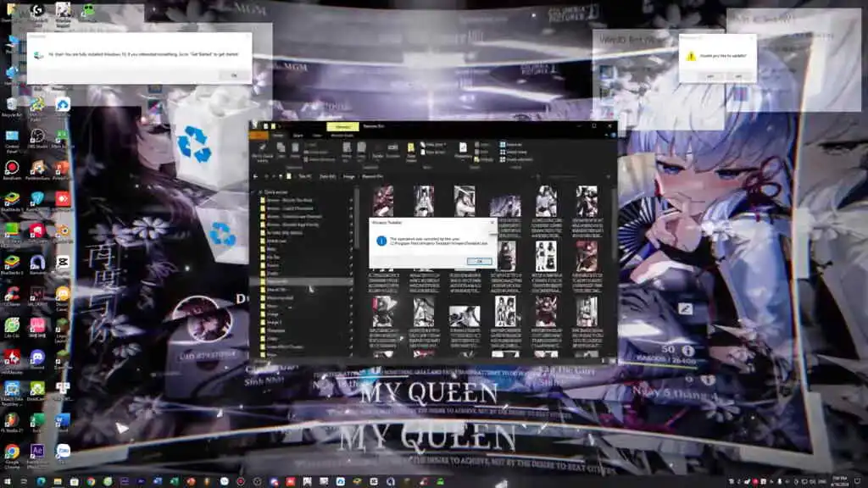The height and width of the screenshot is (488, 868).
Task: Open the Move to dropdown in the ribbon
Action: click(x=347, y=152)
